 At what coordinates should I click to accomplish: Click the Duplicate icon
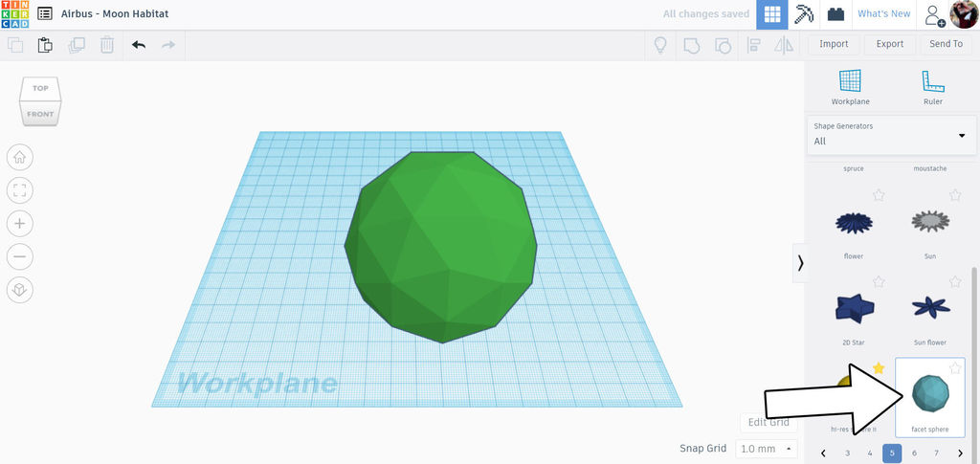(77, 45)
